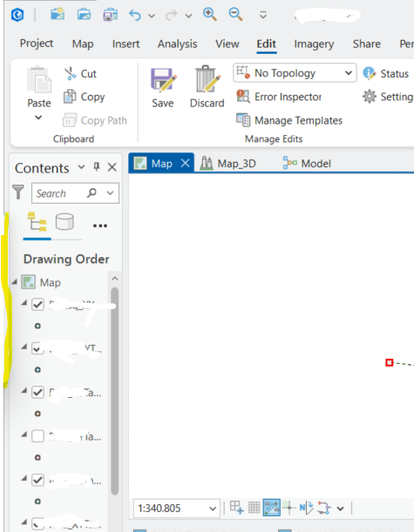Show more Contents list view options
The image size is (414, 532).
[100, 226]
